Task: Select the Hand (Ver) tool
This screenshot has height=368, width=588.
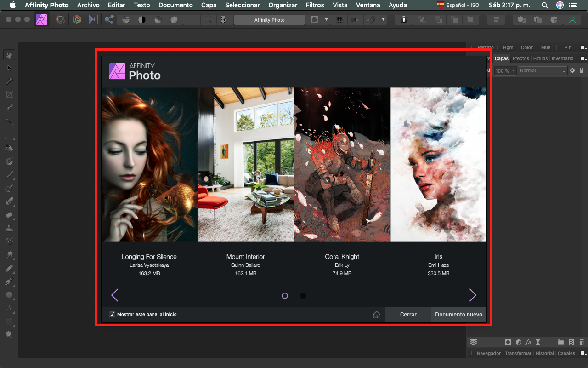Action: pyautogui.click(x=9, y=54)
